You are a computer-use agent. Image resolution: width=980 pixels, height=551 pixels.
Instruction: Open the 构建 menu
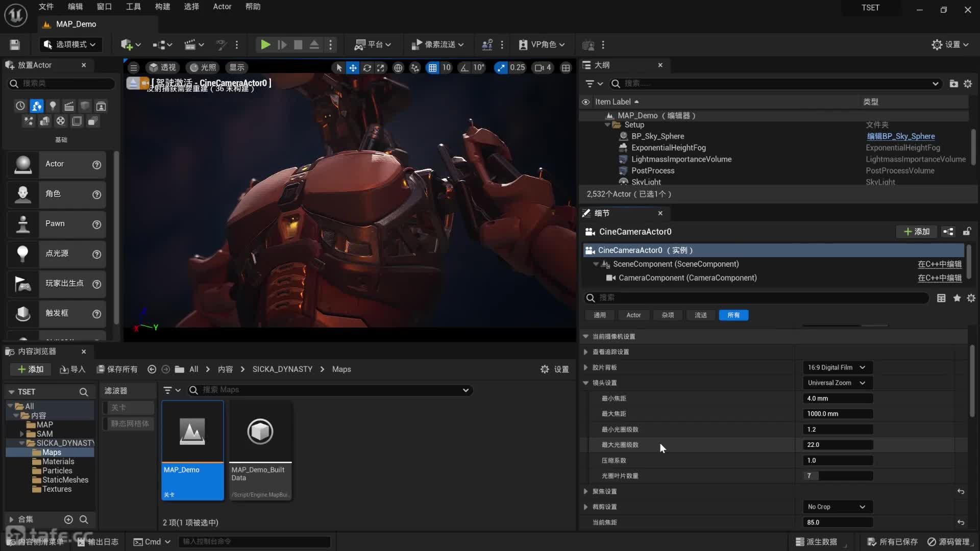coord(162,7)
